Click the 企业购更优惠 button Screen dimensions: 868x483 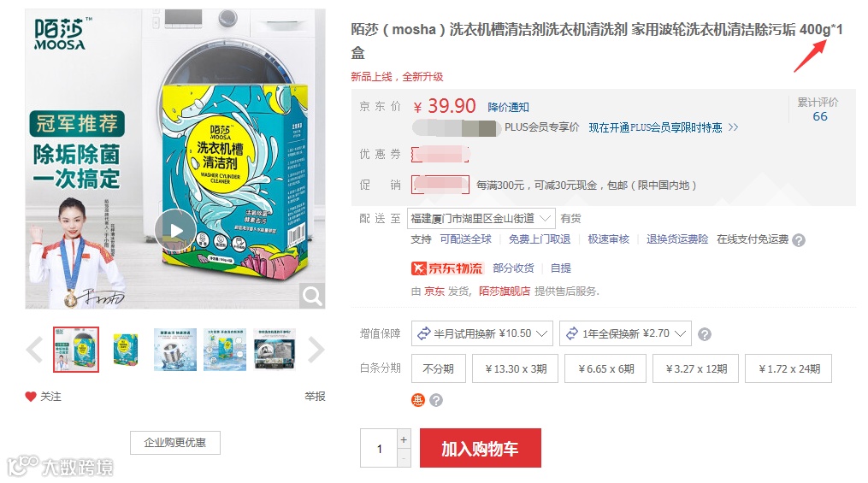click(175, 443)
